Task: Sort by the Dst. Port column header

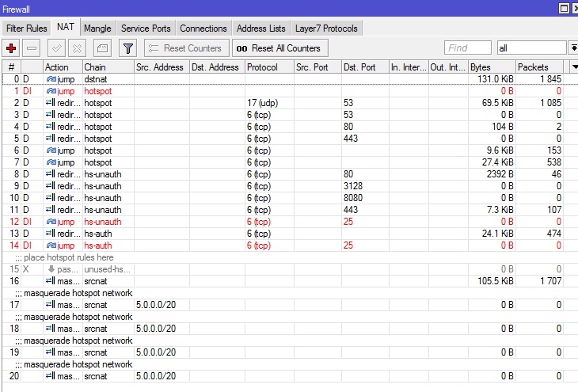Action: [365, 67]
